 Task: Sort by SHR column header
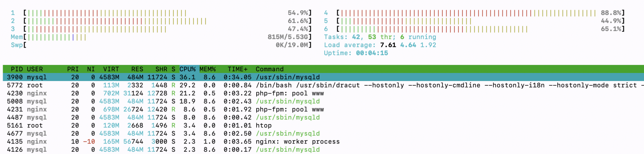(x=161, y=69)
